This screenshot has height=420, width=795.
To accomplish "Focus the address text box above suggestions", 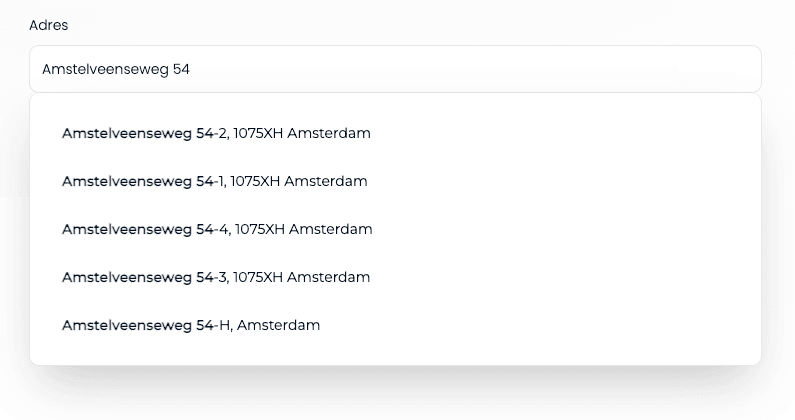I will [x=395, y=70].
